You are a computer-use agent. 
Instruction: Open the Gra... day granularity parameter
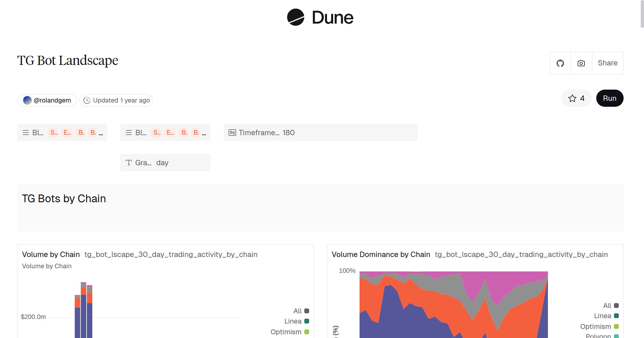(x=165, y=163)
